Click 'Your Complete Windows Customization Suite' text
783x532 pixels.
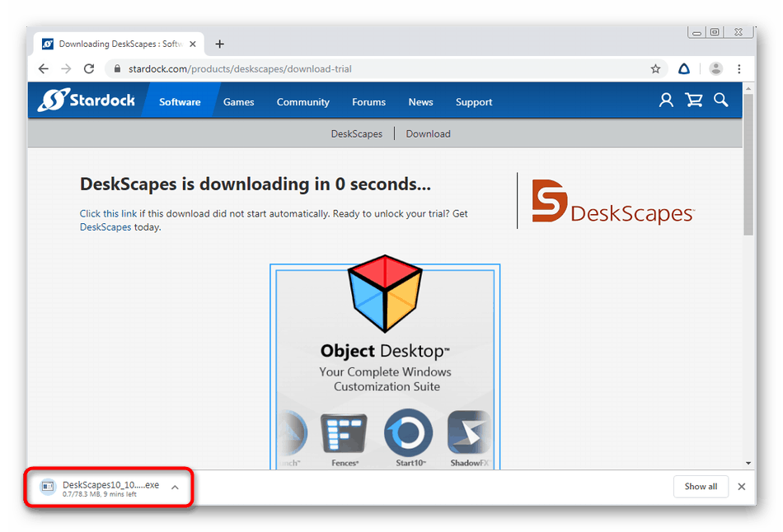(x=386, y=380)
